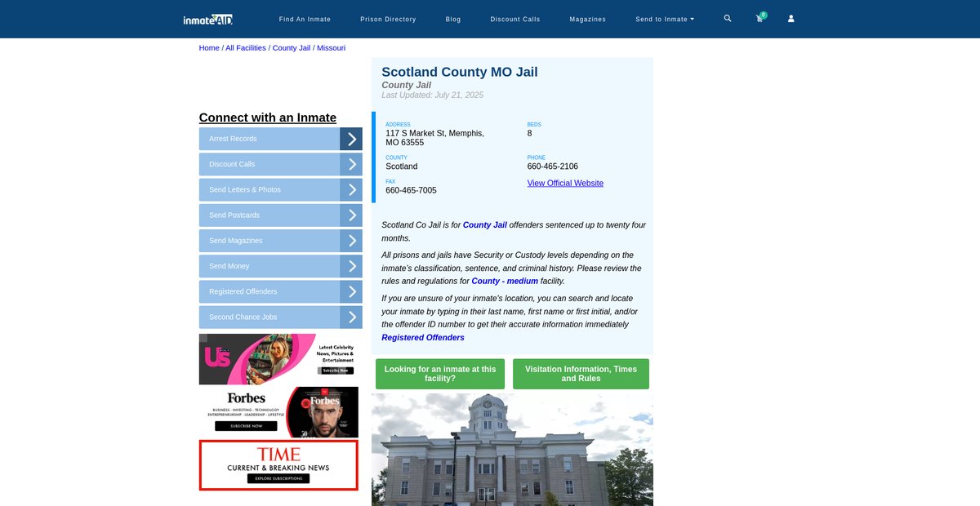This screenshot has height=506, width=980.
Task: Open Find An Inmate menu
Action: click(305, 19)
